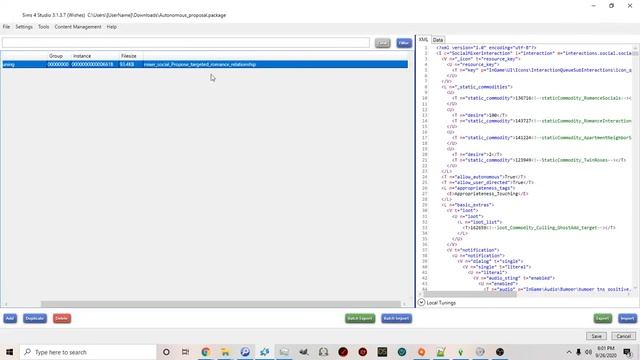Screen dimensions: 640x360
Task: Click the red Delete button
Action: tap(62, 318)
